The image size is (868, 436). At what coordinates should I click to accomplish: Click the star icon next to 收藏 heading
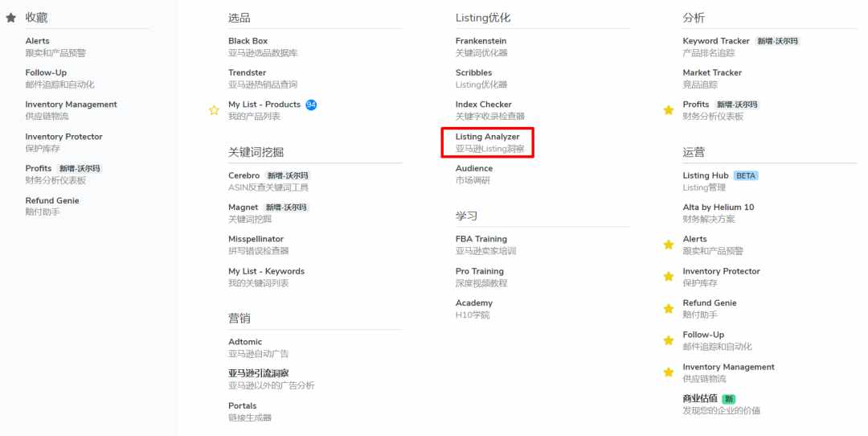coord(10,18)
